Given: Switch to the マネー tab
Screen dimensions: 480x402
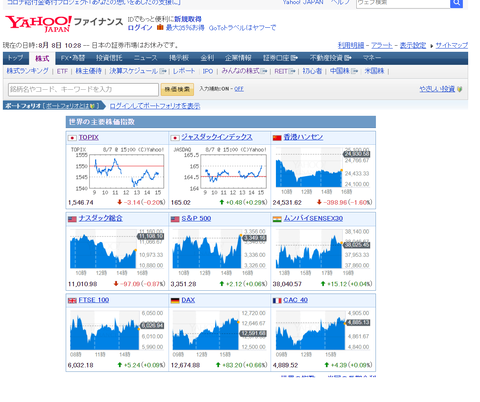Looking at the screenshot, I should (372, 58).
